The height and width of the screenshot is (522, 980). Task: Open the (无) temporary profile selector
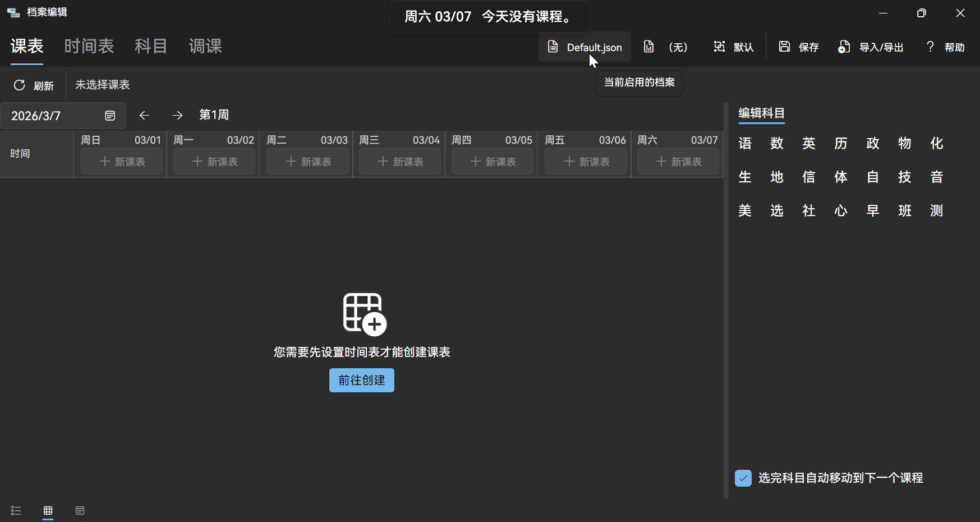click(x=666, y=47)
